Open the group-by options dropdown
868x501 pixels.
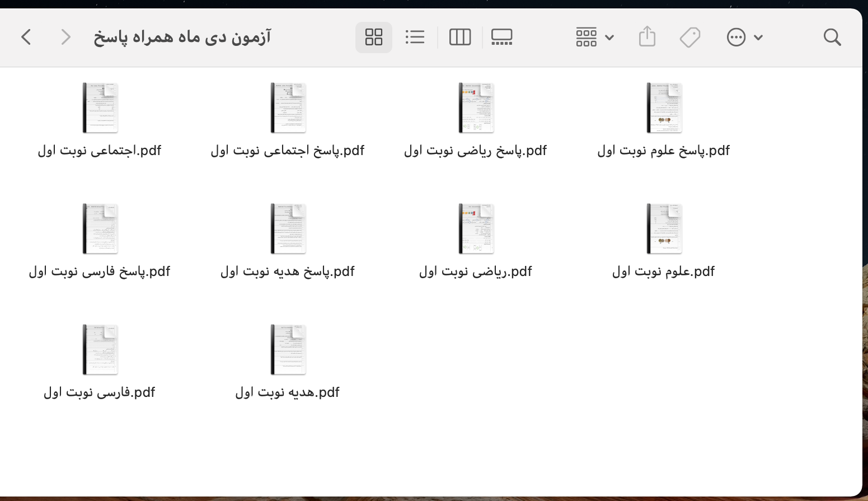[x=595, y=38]
